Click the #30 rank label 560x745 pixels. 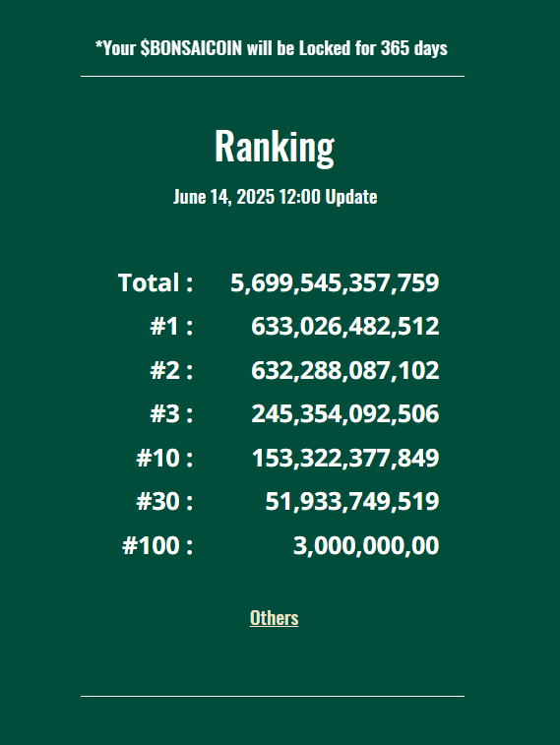(164, 502)
